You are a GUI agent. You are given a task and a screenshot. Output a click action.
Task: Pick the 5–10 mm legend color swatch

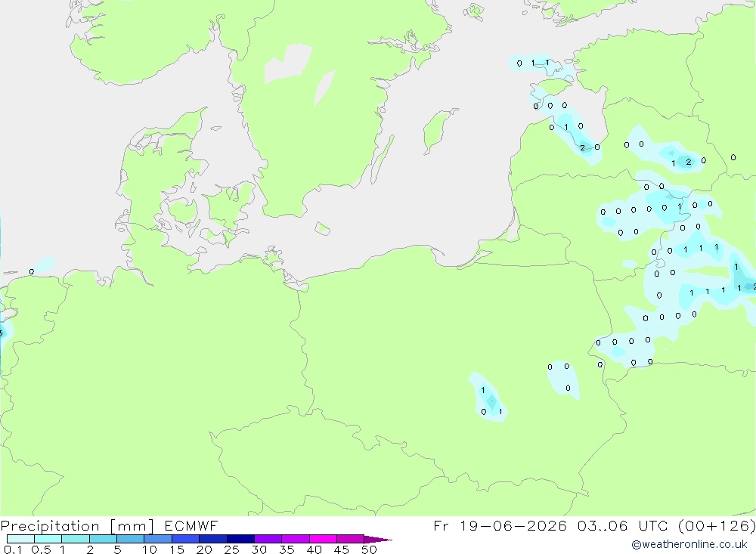click(x=131, y=539)
